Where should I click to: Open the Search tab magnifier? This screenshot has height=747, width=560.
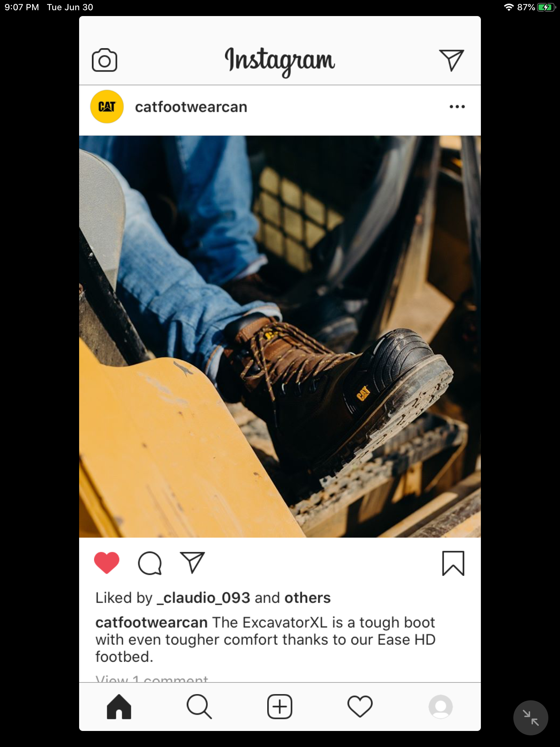pos(199,707)
